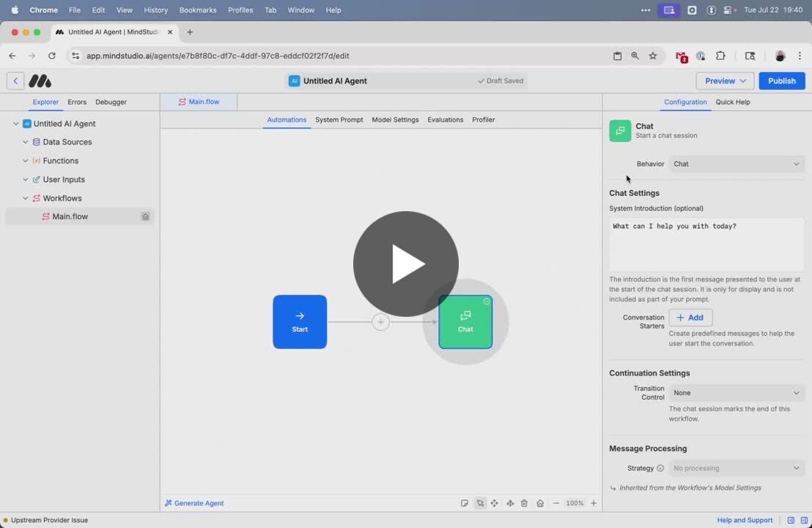The width and height of the screenshot is (812, 528).
Task: Open the System Prompt tab
Action: (339, 120)
